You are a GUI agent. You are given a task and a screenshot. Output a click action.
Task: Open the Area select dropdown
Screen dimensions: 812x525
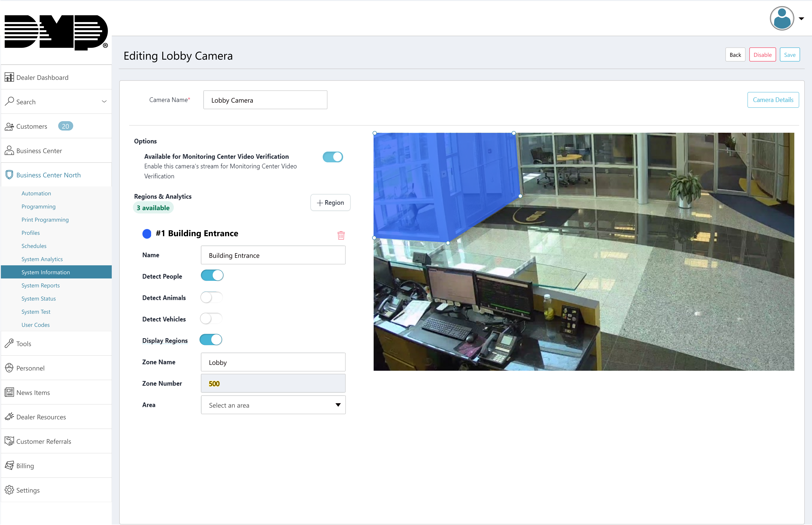pyautogui.click(x=273, y=405)
